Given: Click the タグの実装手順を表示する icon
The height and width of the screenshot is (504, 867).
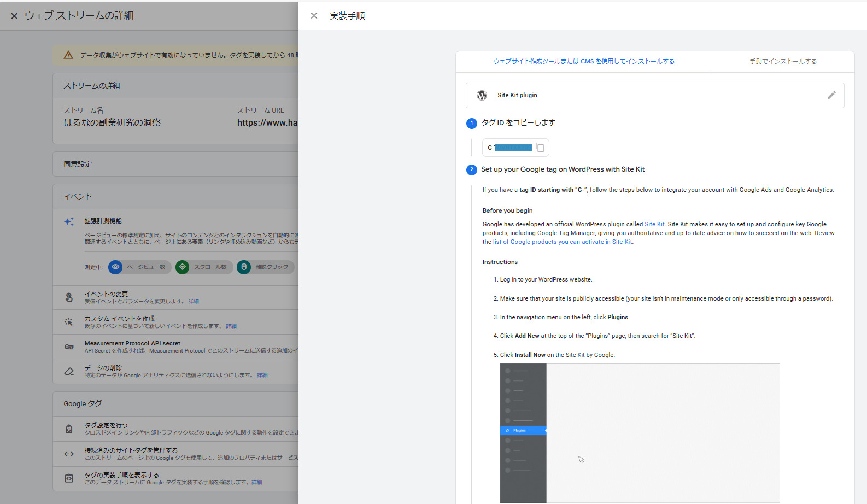Looking at the screenshot, I should [x=69, y=478].
